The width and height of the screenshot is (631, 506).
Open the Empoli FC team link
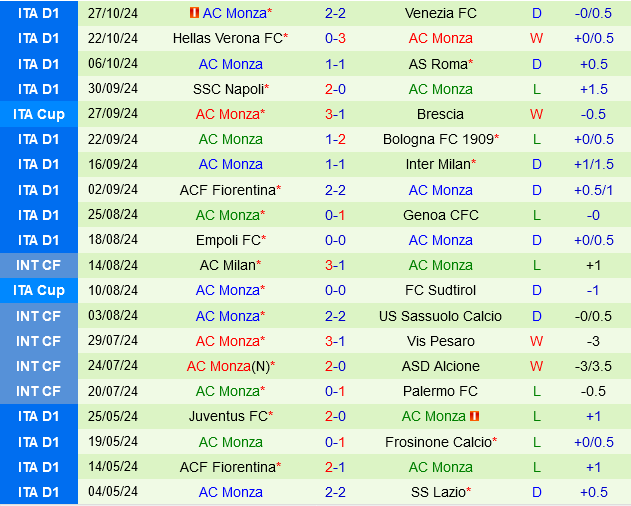tap(228, 240)
